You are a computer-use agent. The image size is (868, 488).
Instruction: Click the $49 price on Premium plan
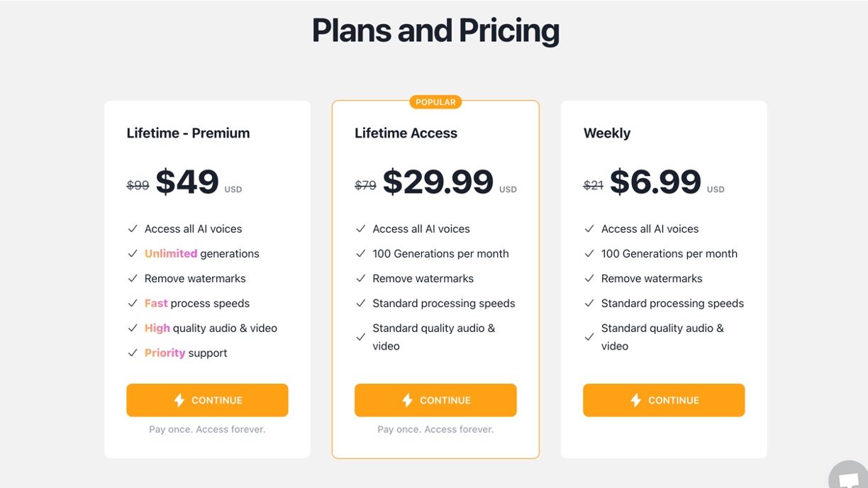[x=187, y=182]
